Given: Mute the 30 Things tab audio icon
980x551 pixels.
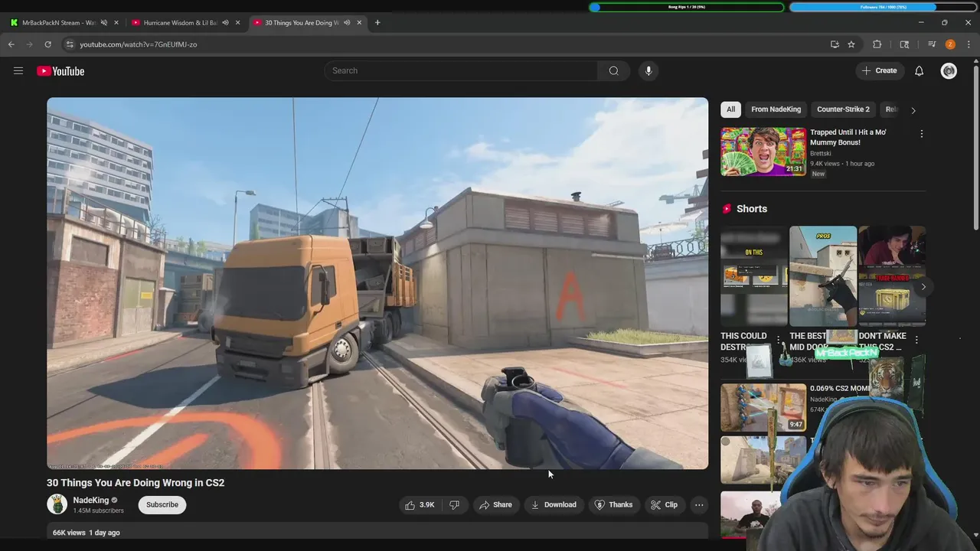Looking at the screenshot, I should click(x=347, y=23).
